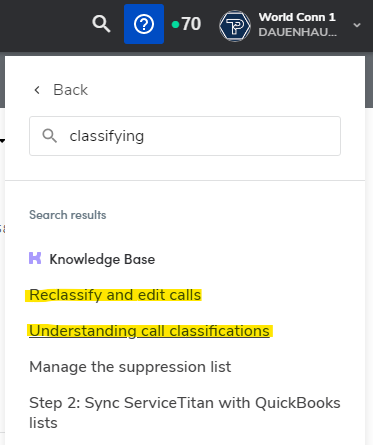Open Reclassify and edit calls article
The height and width of the screenshot is (445, 373).
[115, 295]
